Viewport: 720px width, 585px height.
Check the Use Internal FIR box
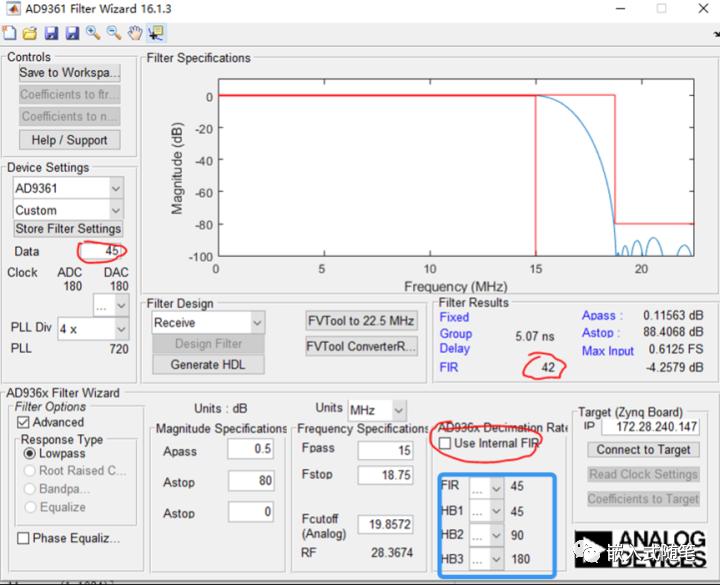coord(444,443)
